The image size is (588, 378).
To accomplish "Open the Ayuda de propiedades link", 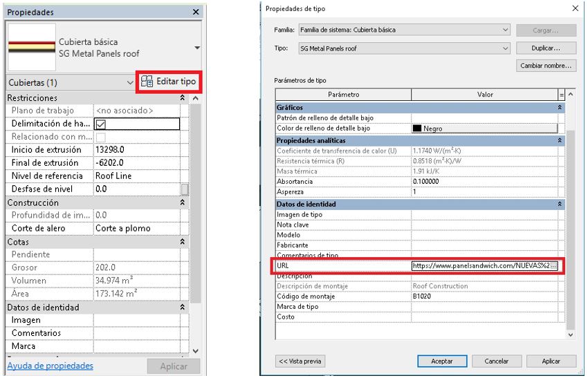I will pyautogui.click(x=50, y=366).
